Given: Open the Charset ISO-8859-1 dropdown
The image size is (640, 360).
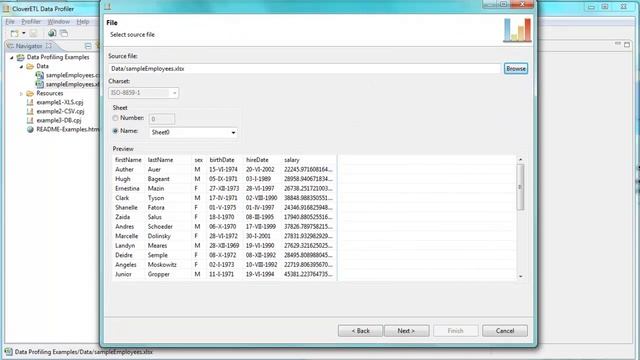Looking at the screenshot, I should pyautogui.click(x=174, y=93).
